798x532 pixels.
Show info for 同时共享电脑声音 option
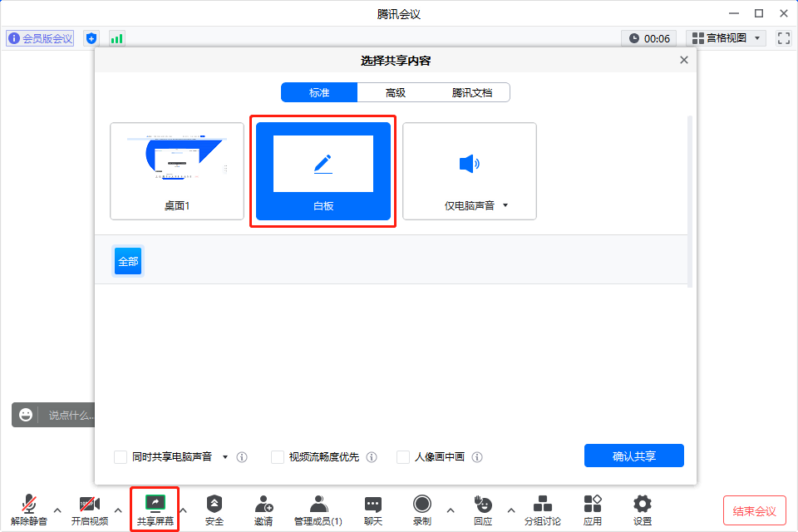point(242,457)
